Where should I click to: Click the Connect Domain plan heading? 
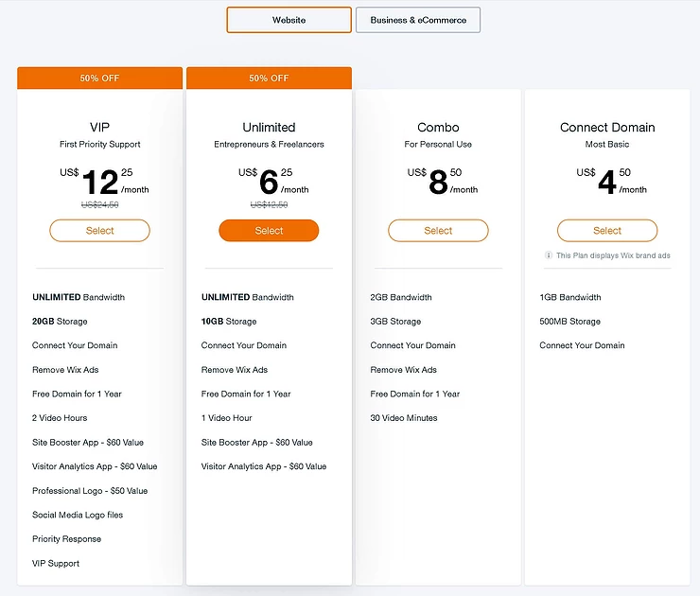607,128
